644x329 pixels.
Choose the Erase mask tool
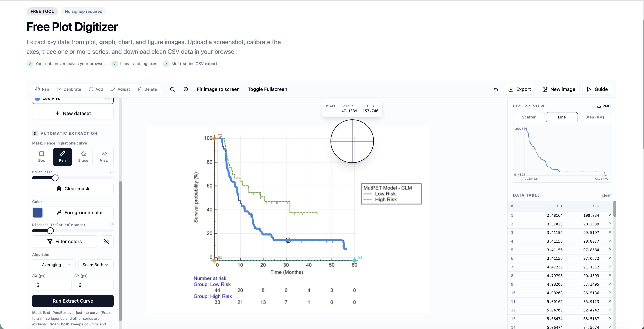click(x=83, y=157)
